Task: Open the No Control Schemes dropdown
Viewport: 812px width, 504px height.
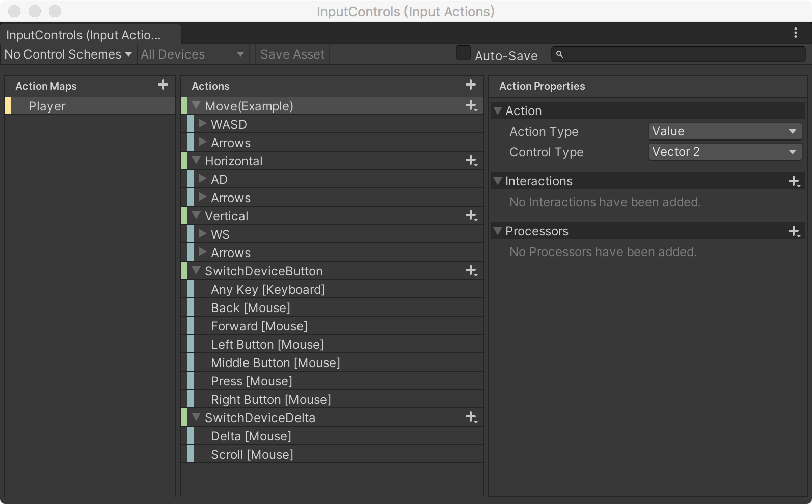Action: 68,54
